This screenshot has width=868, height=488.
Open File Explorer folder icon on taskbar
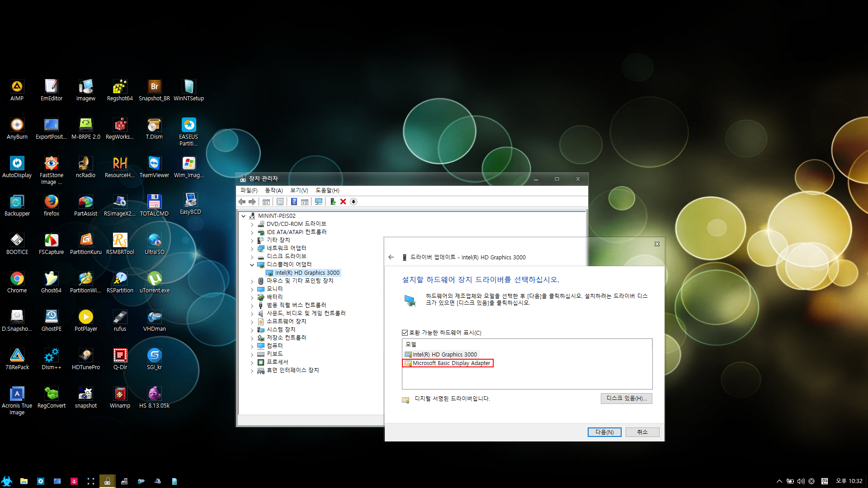(x=24, y=481)
